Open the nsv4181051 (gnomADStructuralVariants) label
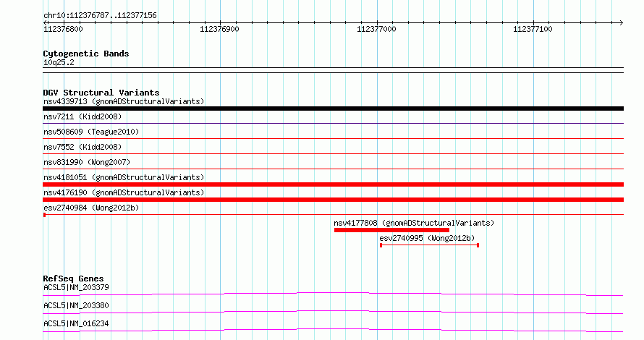This screenshot has height=340, width=644. [124, 177]
